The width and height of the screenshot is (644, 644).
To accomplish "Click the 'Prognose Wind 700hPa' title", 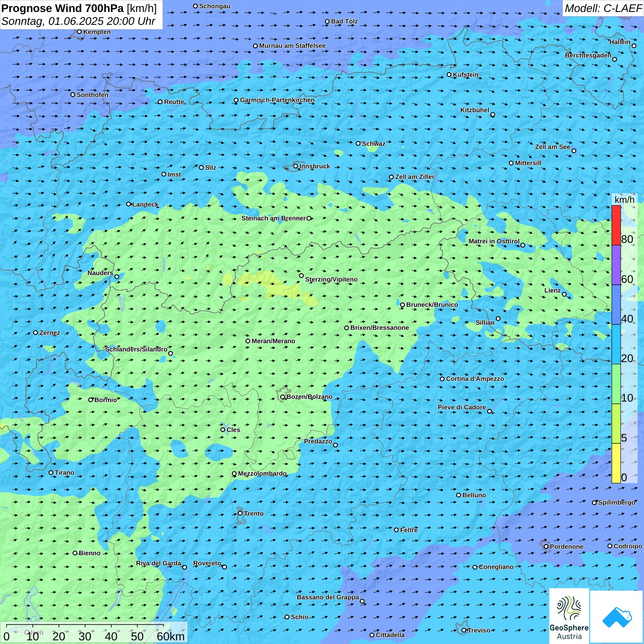I will coord(63,8).
